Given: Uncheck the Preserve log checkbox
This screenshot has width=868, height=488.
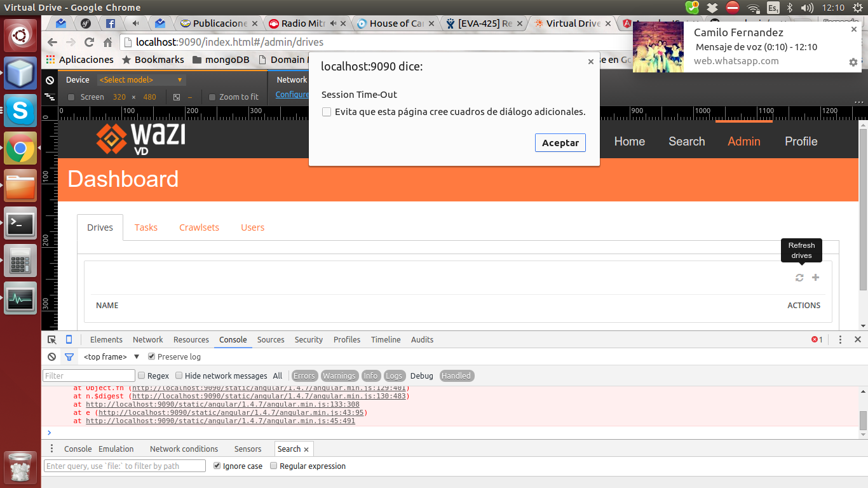Looking at the screenshot, I should pyautogui.click(x=151, y=357).
